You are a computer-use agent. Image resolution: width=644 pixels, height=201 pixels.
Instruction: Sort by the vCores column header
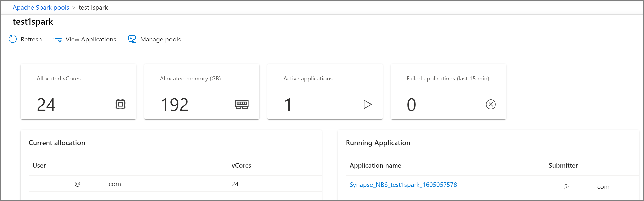pos(241,165)
